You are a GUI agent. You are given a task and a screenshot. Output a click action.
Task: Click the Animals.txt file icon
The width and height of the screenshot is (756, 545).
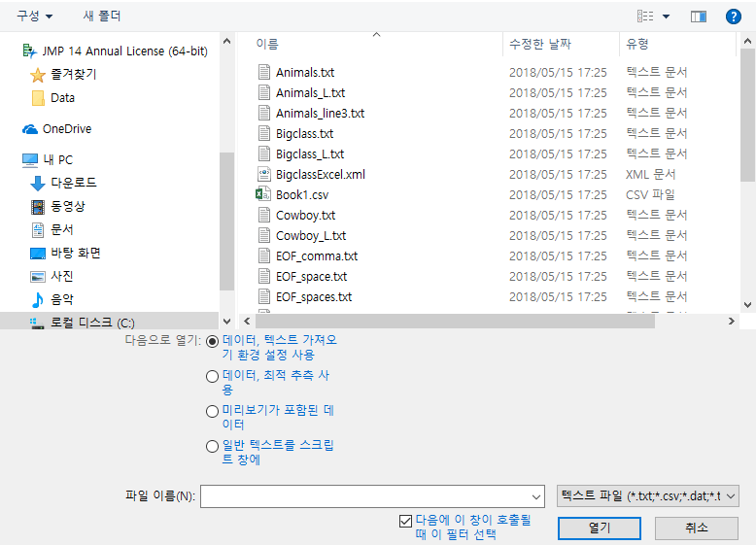click(263, 72)
